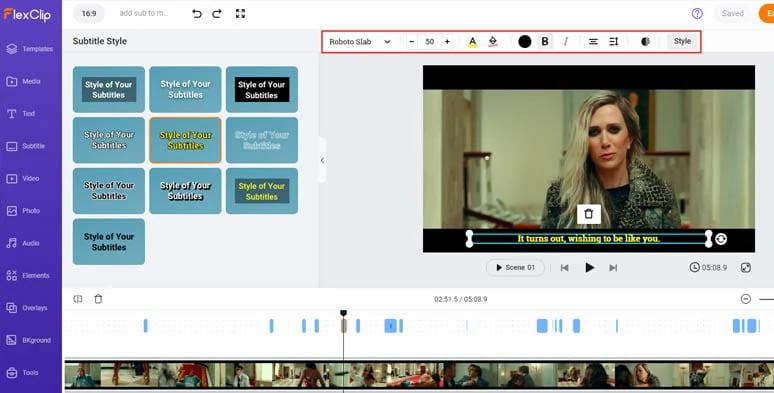
Task: Click the FlexClip logo
Action: point(27,14)
